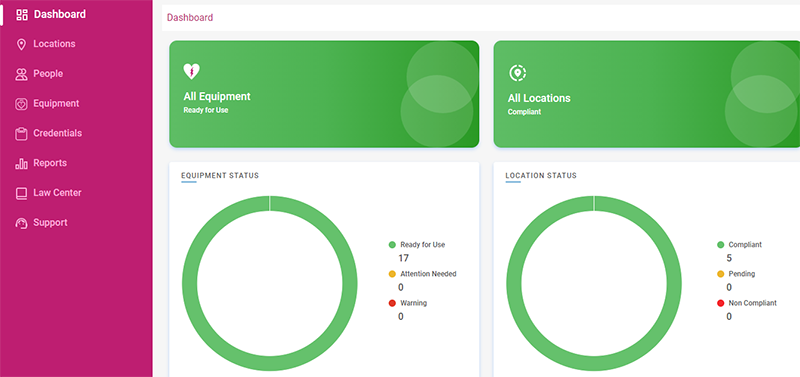Click the 'LOCATION STATUS' heading

point(541,175)
